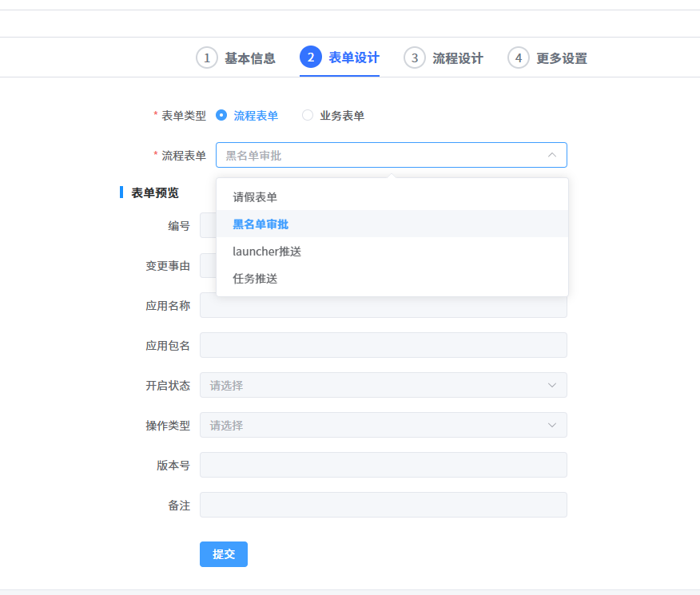Click the step 1 circle icon
The width and height of the screenshot is (700, 595).
[207, 57]
